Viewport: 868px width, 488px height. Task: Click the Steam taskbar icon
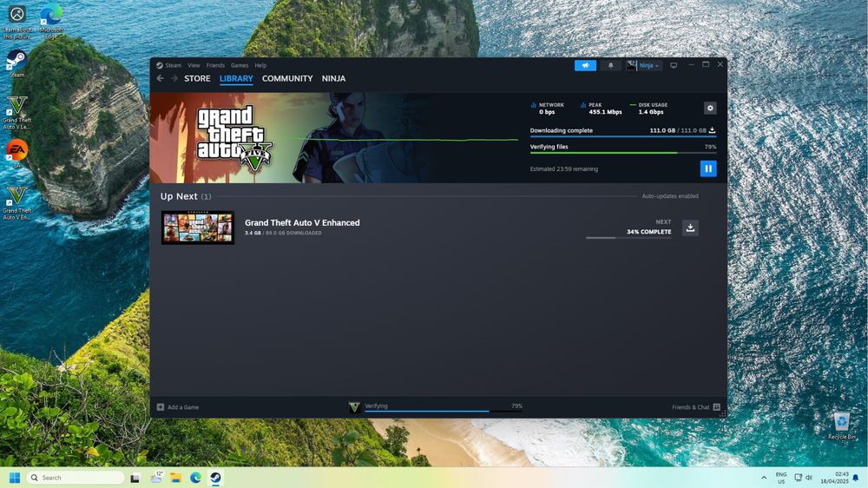[x=215, y=478]
